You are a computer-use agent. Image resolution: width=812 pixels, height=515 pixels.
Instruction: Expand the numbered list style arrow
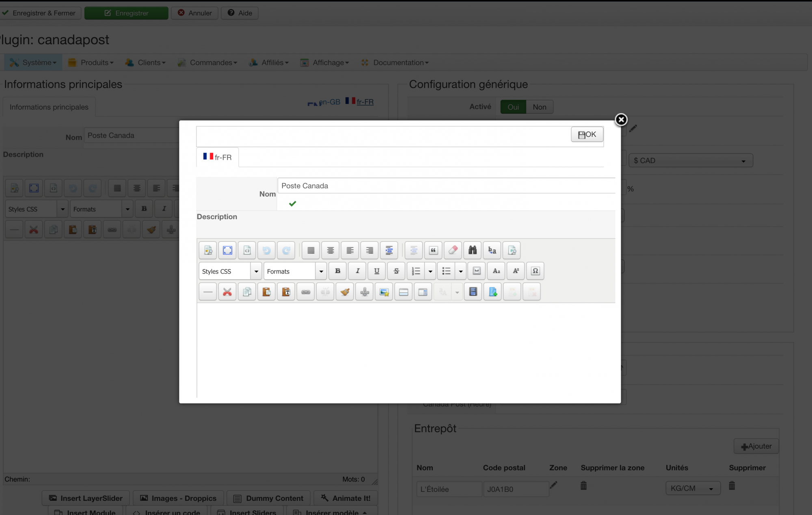tap(430, 271)
